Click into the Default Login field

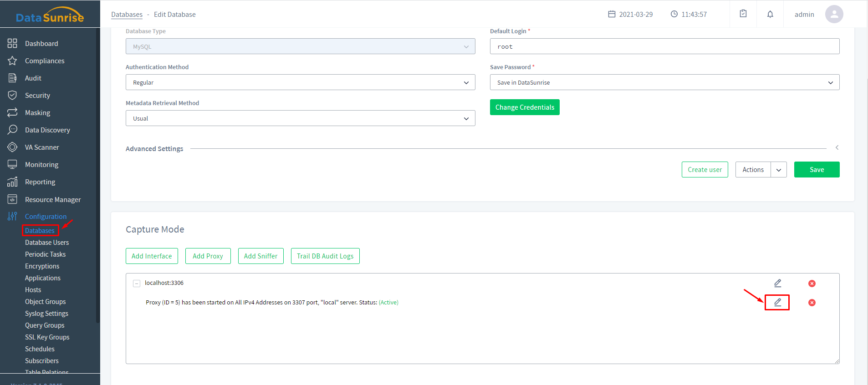click(664, 46)
